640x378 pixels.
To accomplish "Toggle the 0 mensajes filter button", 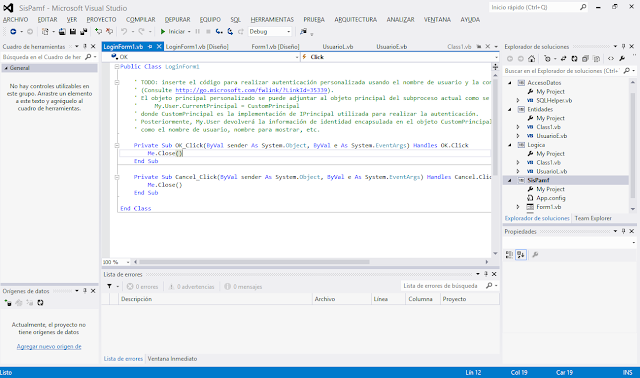I will point(243,287).
